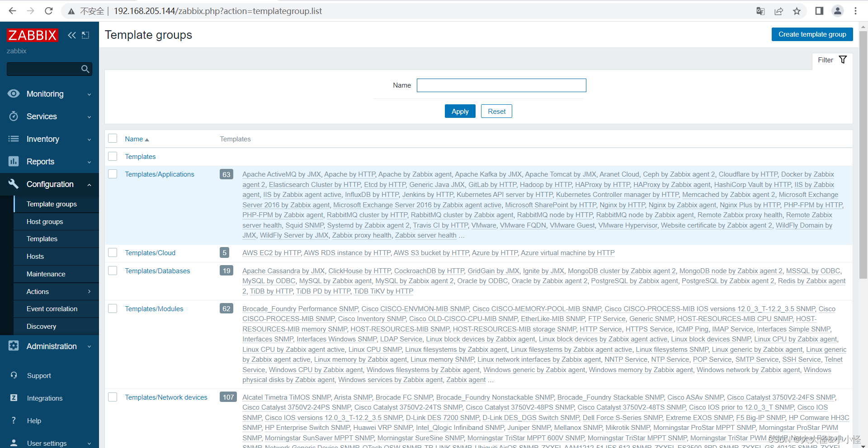Expand the Monitoring menu chevron
The width and height of the screenshot is (868, 448).
click(89, 94)
